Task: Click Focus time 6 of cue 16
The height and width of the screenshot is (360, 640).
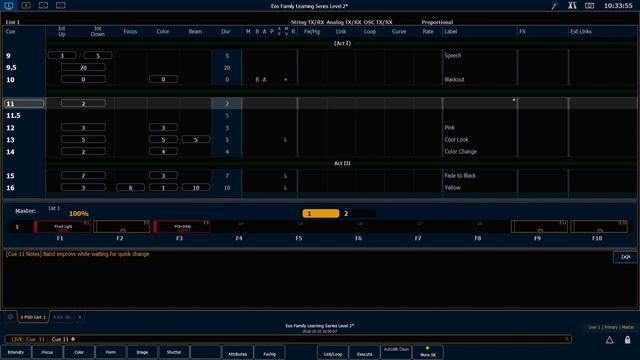Action: 131,188
